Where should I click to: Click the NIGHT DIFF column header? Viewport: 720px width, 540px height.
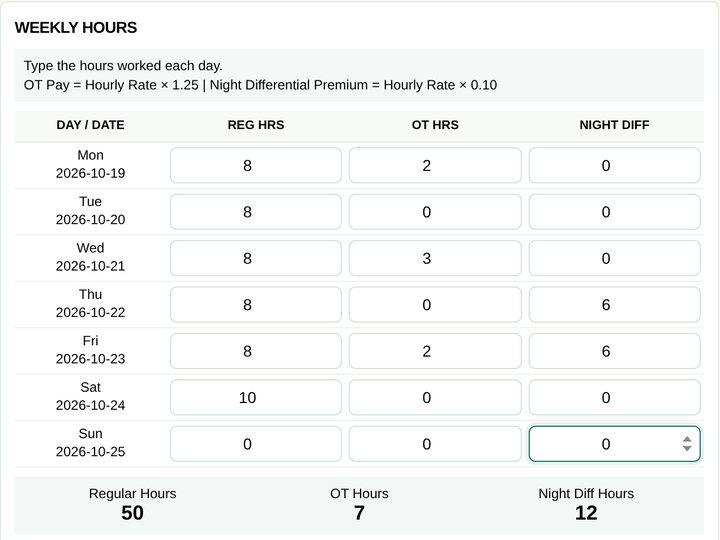tap(614, 125)
